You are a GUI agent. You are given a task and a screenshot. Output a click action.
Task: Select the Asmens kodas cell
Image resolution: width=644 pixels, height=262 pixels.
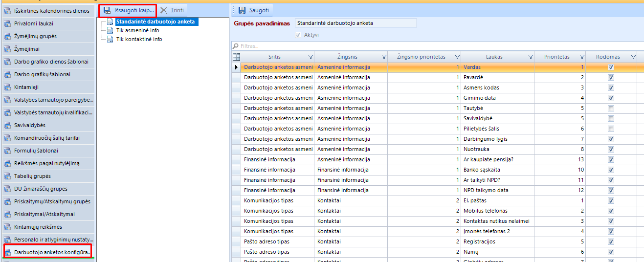click(x=498, y=87)
